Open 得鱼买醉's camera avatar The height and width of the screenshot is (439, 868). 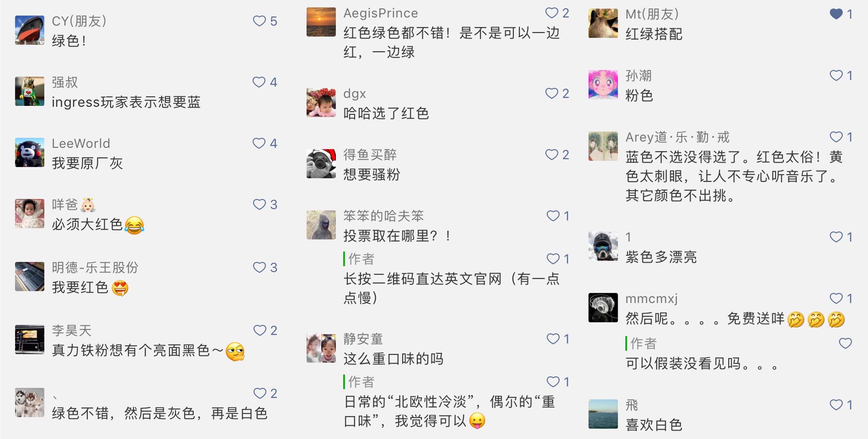[x=321, y=163]
